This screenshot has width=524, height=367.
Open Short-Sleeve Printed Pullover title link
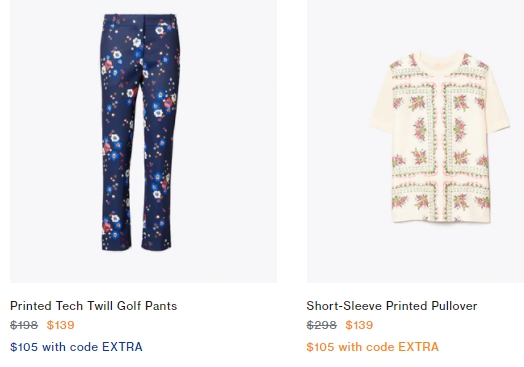point(392,306)
